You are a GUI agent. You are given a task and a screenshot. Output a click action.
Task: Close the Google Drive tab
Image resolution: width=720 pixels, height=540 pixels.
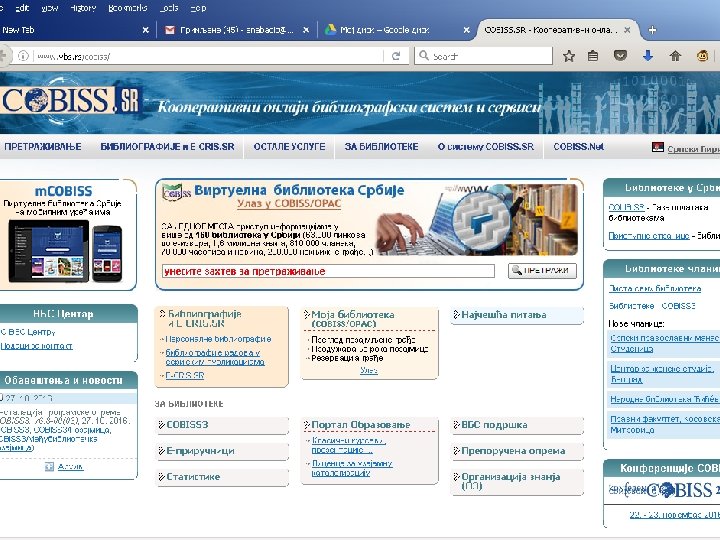coord(467,30)
